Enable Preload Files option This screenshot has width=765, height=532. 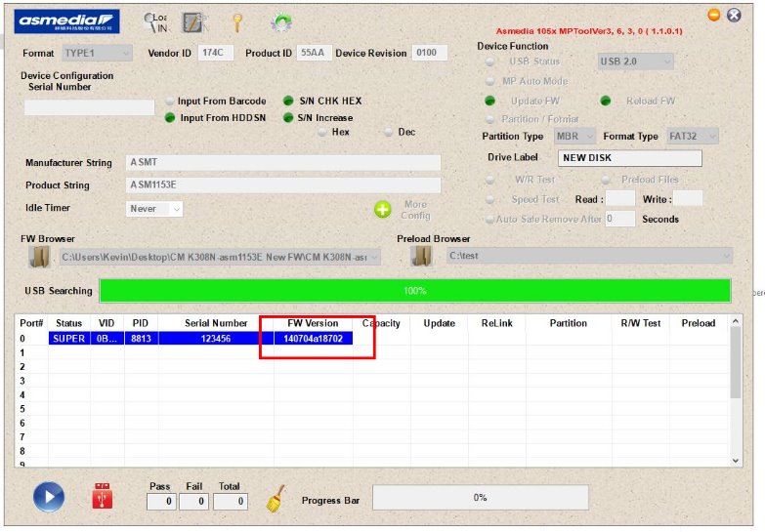pos(606,180)
